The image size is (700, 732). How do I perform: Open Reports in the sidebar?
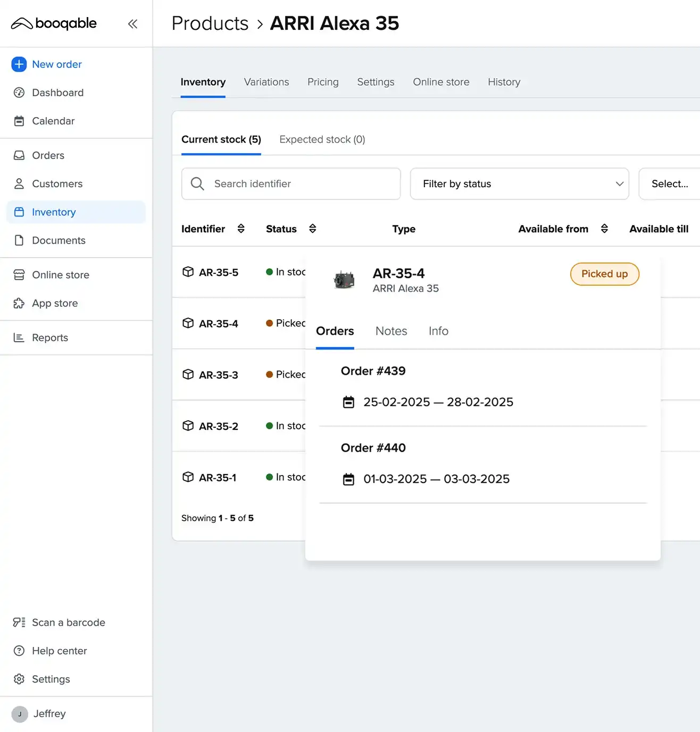point(49,338)
